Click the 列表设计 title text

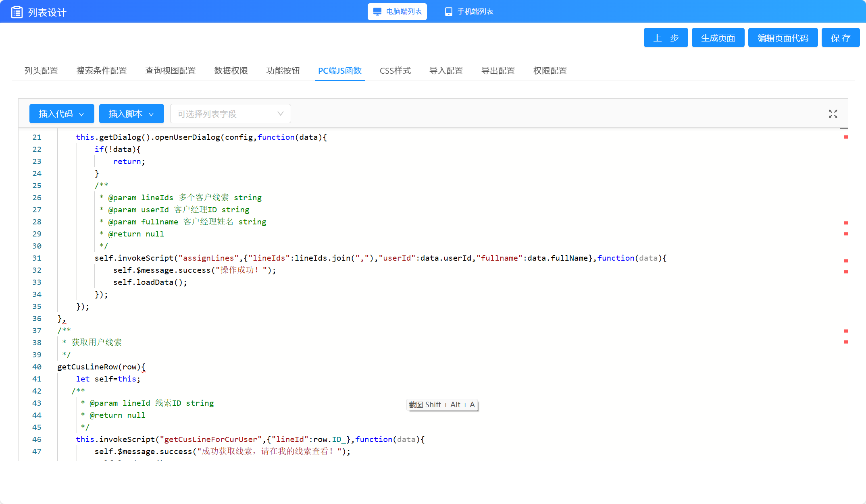47,12
